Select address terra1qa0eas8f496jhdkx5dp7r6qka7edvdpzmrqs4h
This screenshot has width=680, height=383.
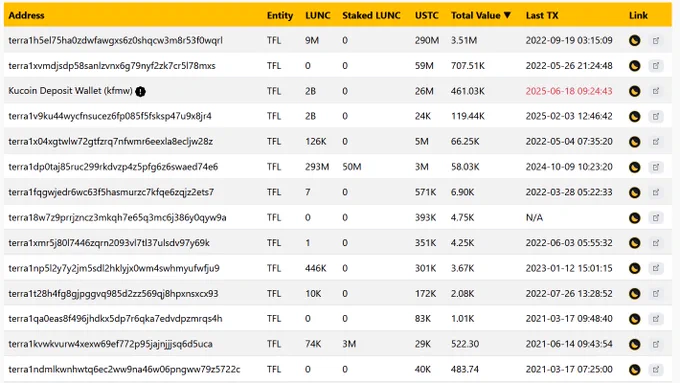[x=115, y=319]
